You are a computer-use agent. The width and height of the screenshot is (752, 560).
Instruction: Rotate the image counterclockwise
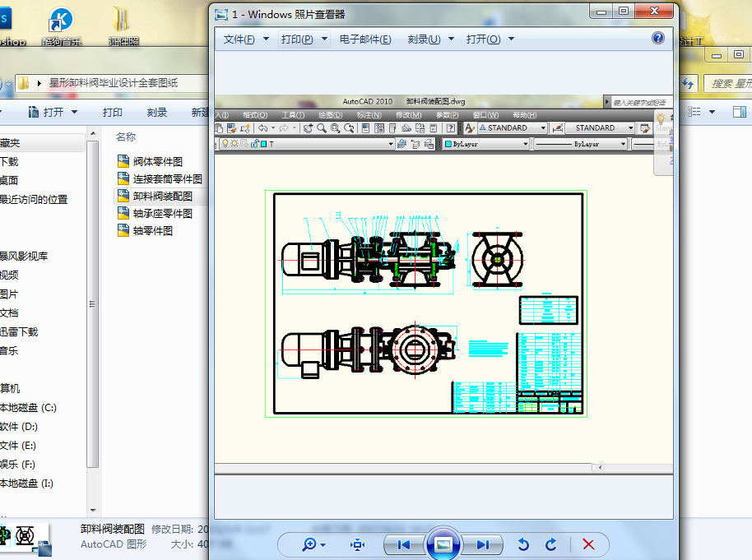(x=524, y=544)
